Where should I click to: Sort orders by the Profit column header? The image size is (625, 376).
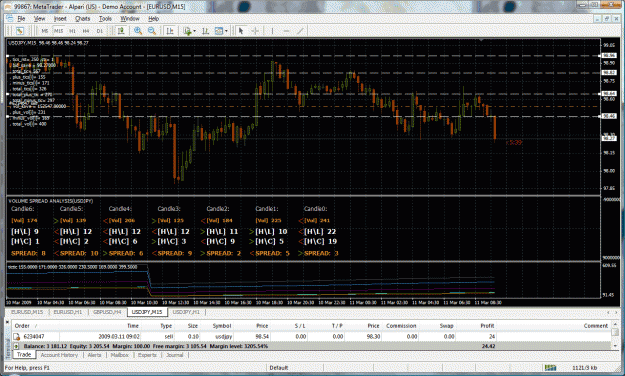click(x=487, y=326)
